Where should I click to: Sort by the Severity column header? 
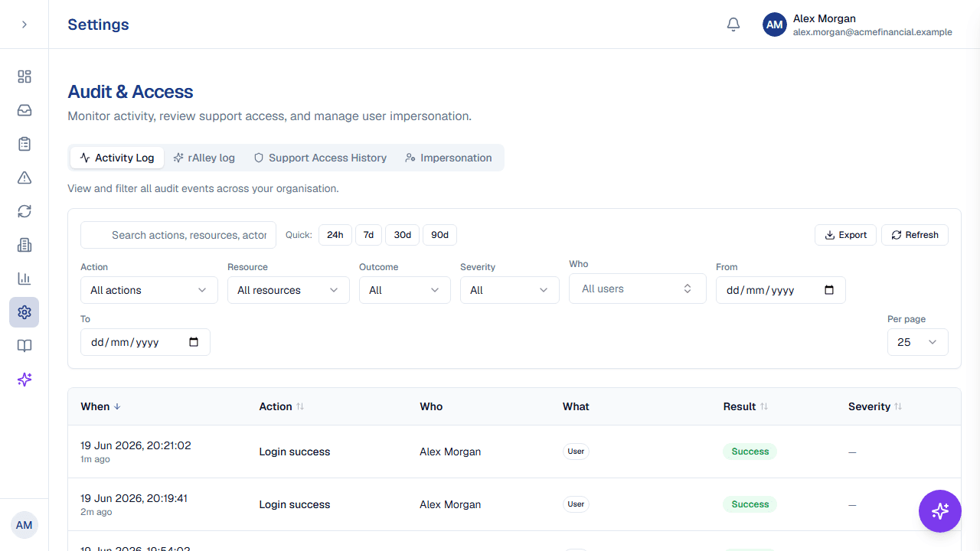875,406
